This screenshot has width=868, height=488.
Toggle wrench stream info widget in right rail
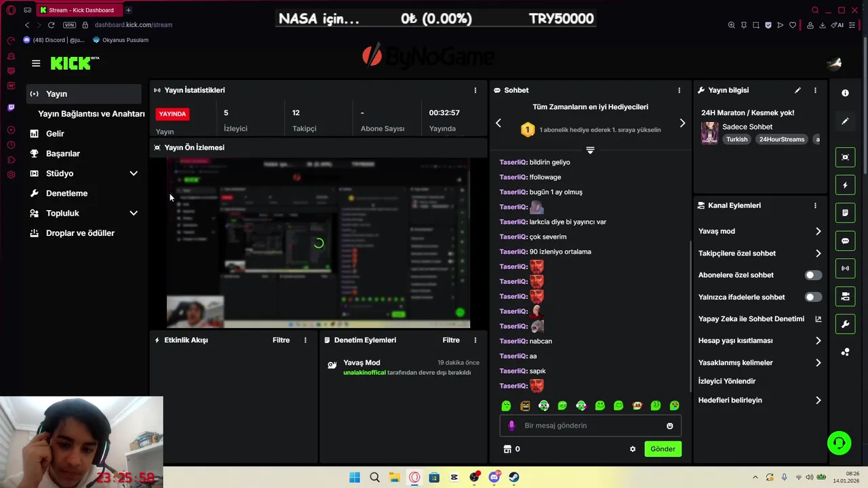pos(845,324)
